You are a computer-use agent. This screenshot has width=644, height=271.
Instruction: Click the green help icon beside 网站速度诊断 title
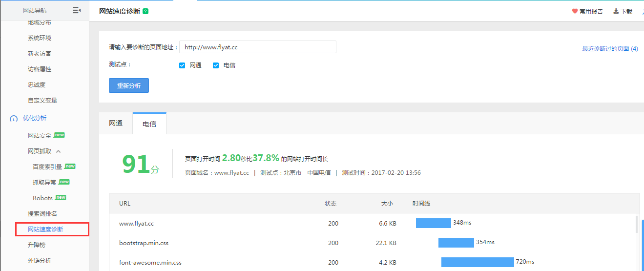pos(145,11)
